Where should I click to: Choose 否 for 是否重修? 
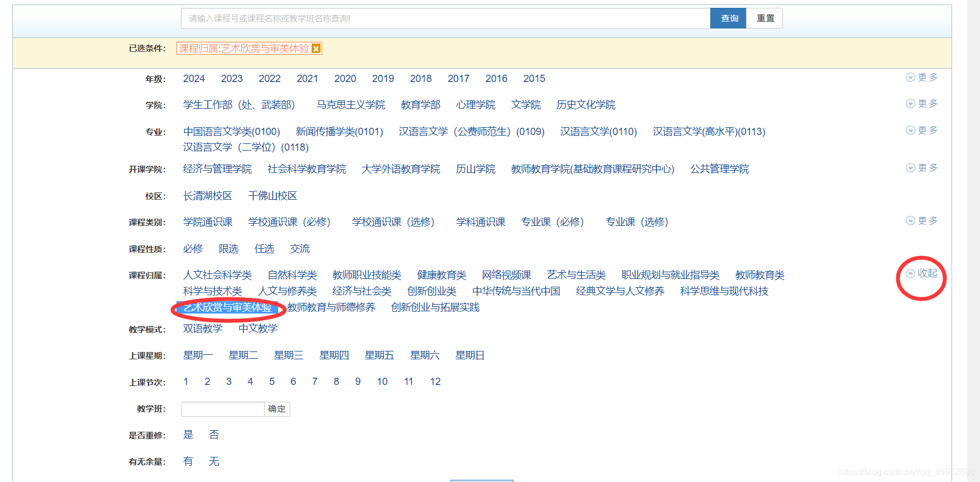(214, 435)
